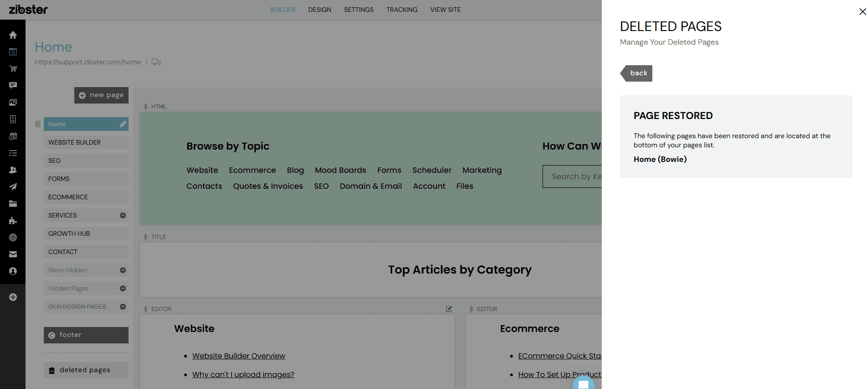The width and height of the screenshot is (868, 389).
Task: Open the page URL support.zibster.com/home
Action: pos(88,62)
